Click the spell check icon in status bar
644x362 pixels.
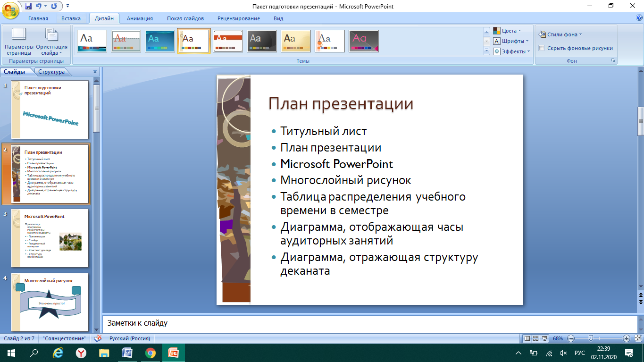(x=98, y=338)
